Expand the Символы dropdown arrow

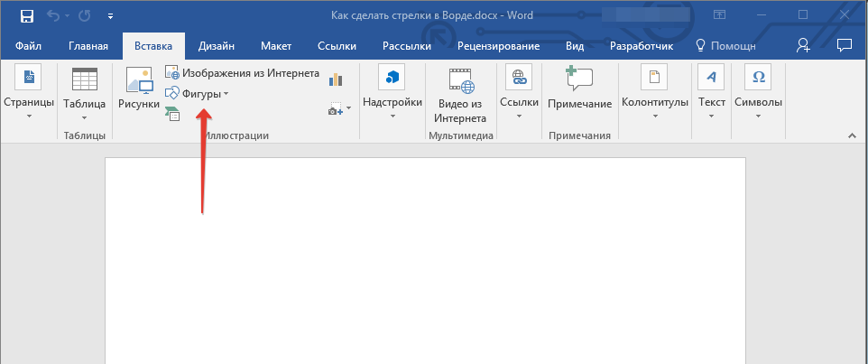[758, 117]
